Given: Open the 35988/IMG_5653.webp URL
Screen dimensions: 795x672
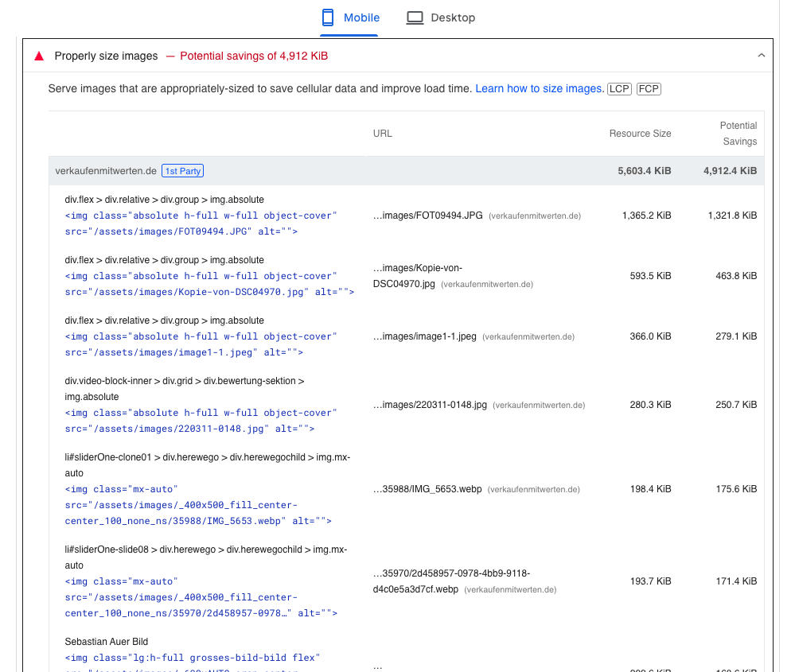Looking at the screenshot, I should click(x=427, y=489).
